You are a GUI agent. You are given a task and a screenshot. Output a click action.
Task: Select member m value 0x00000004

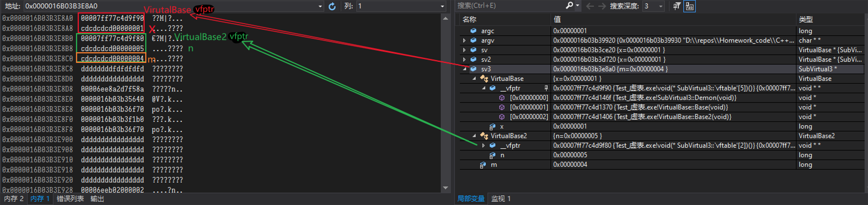pos(673,165)
